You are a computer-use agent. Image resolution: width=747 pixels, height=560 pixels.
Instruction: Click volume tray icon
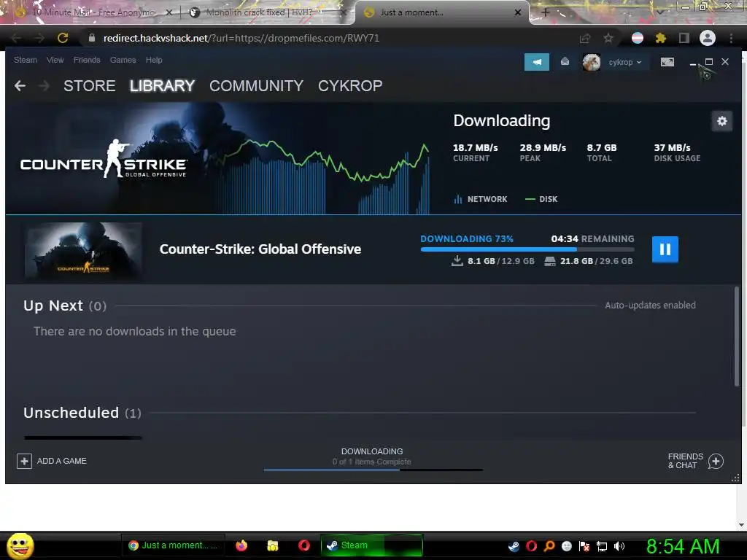pyautogui.click(x=619, y=546)
